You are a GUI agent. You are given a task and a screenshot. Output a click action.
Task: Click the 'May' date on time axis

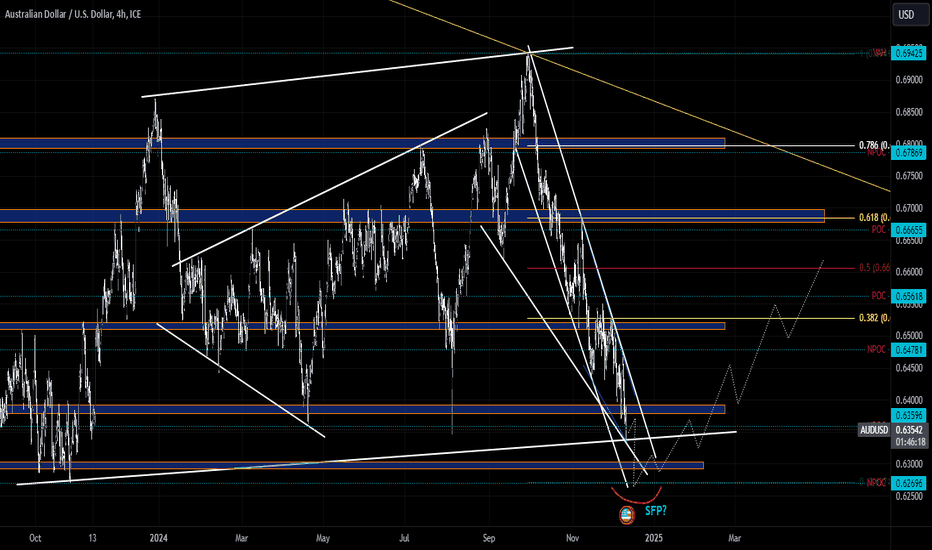(x=323, y=538)
